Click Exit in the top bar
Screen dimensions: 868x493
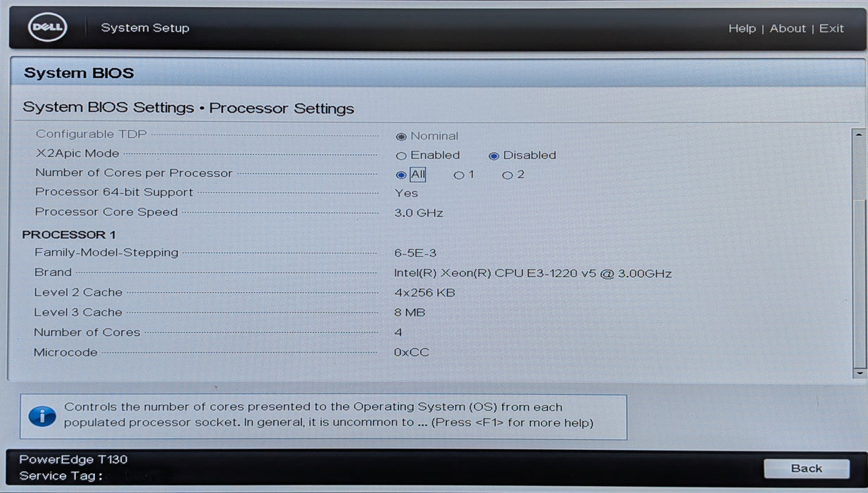[831, 28]
